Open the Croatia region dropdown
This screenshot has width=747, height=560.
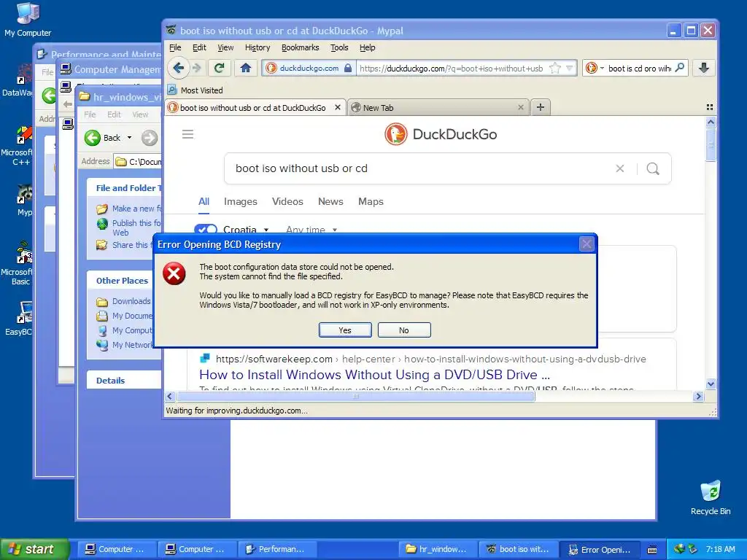click(246, 229)
